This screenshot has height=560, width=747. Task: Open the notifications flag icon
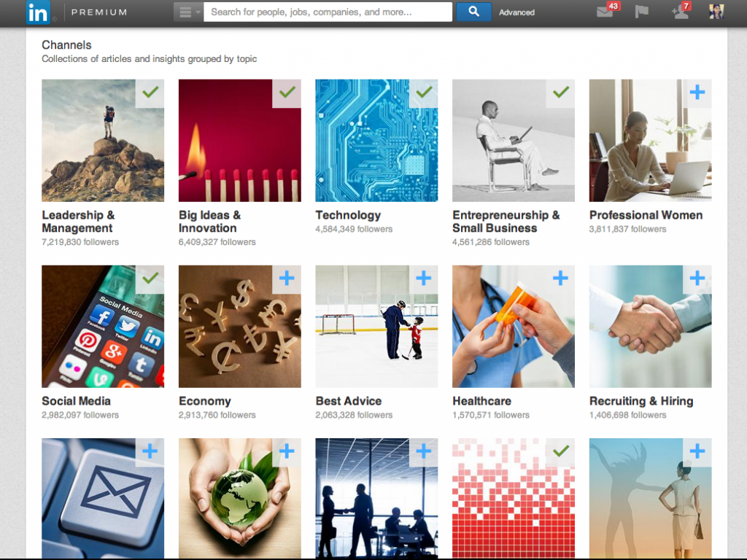pyautogui.click(x=642, y=12)
